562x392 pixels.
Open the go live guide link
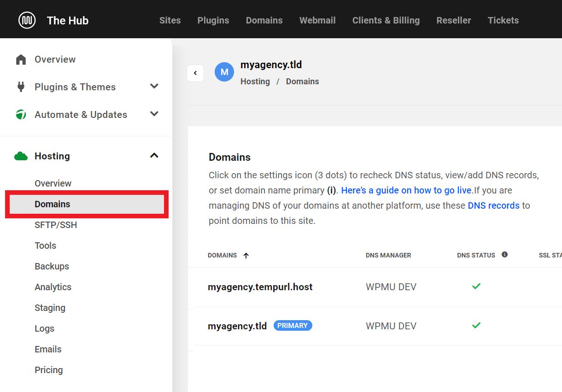407,190
